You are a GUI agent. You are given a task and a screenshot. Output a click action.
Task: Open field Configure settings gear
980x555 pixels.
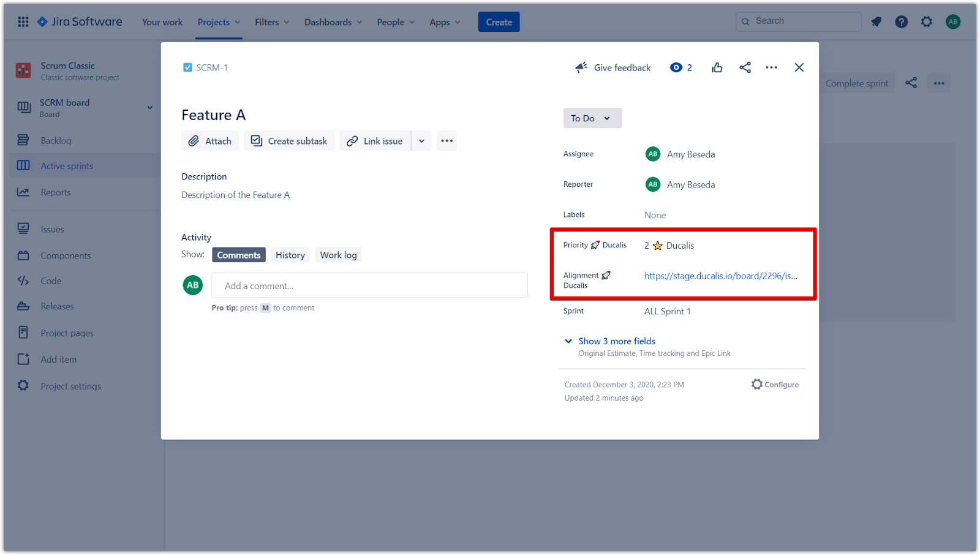point(757,384)
